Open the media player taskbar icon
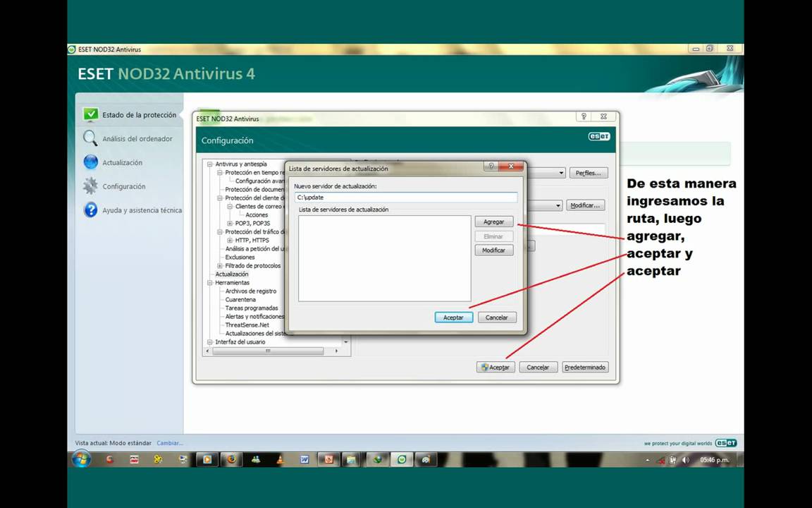The height and width of the screenshot is (508, 812). point(207,459)
